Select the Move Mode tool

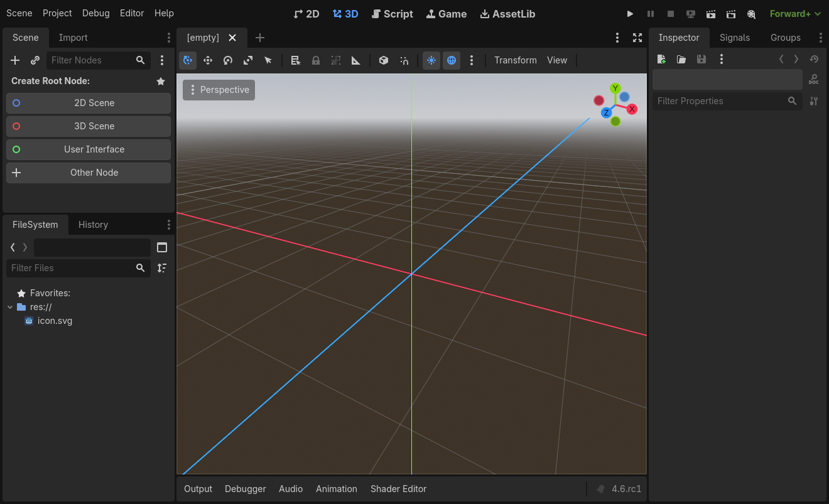(x=208, y=60)
